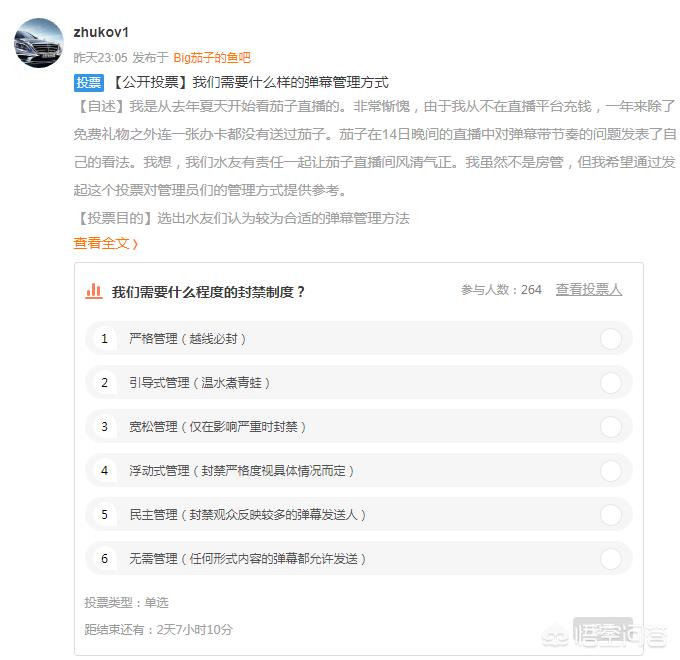Click the blue 投票 tag badge
The image size is (680, 660).
tap(89, 83)
